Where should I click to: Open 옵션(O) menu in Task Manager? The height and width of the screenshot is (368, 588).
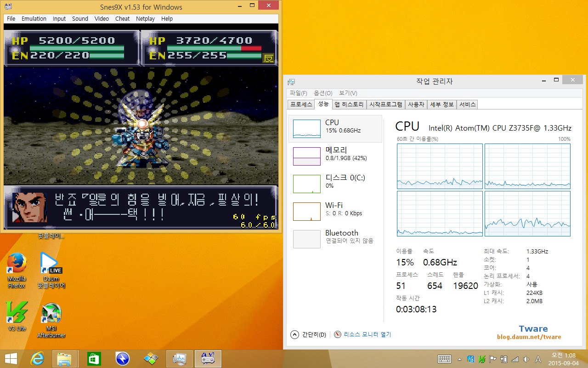point(323,93)
